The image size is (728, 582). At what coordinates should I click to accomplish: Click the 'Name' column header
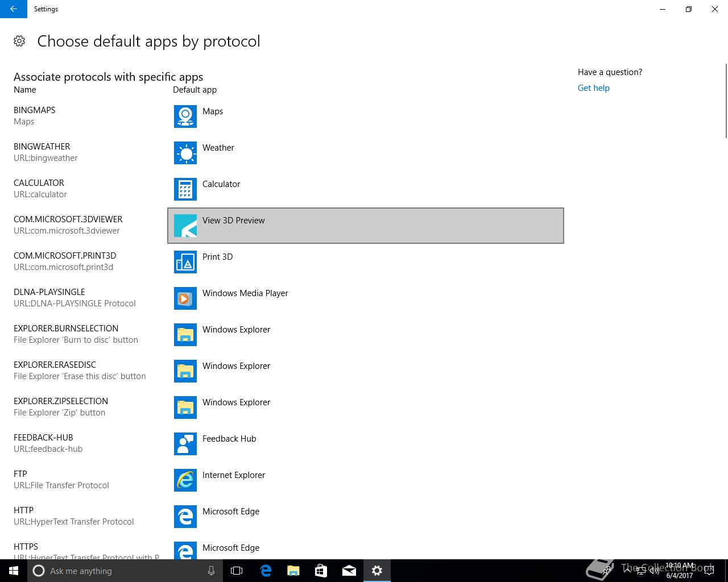pyautogui.click(x=25, y=90)
